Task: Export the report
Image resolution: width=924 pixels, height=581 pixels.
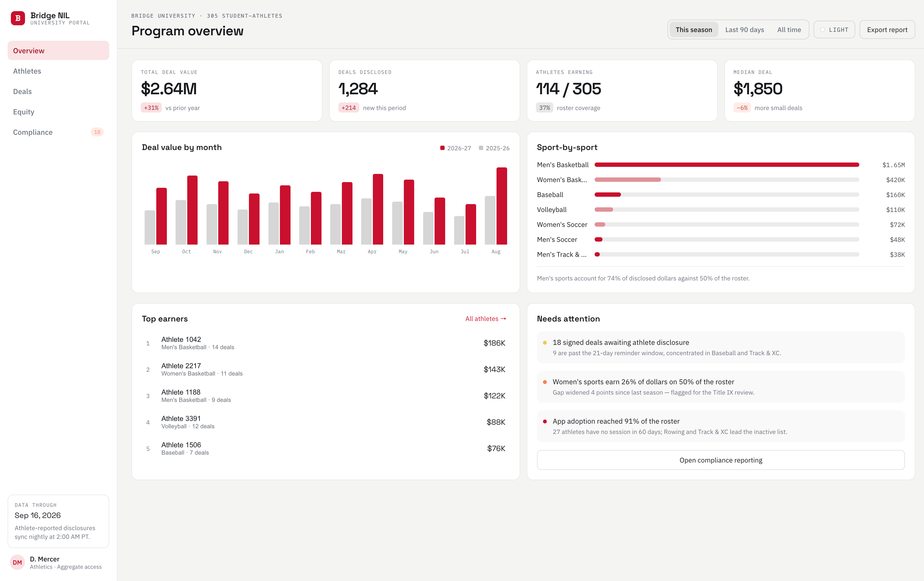Action: (887, 30)
